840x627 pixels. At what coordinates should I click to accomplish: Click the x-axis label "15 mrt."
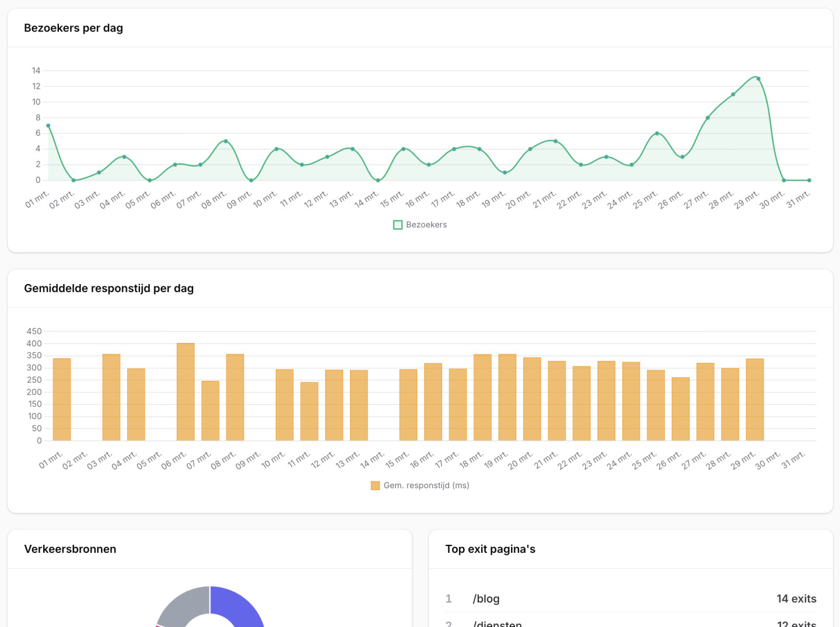(391, 200)
